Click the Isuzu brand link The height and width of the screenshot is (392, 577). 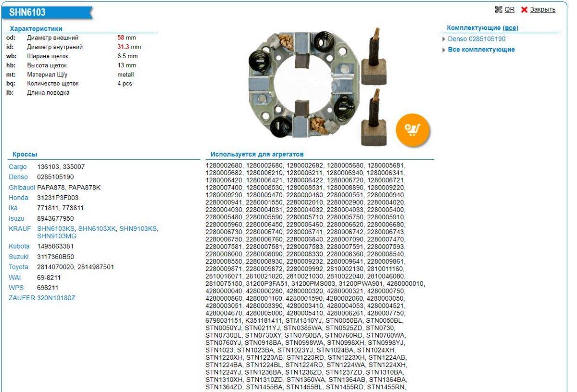(x=17, y=218)
